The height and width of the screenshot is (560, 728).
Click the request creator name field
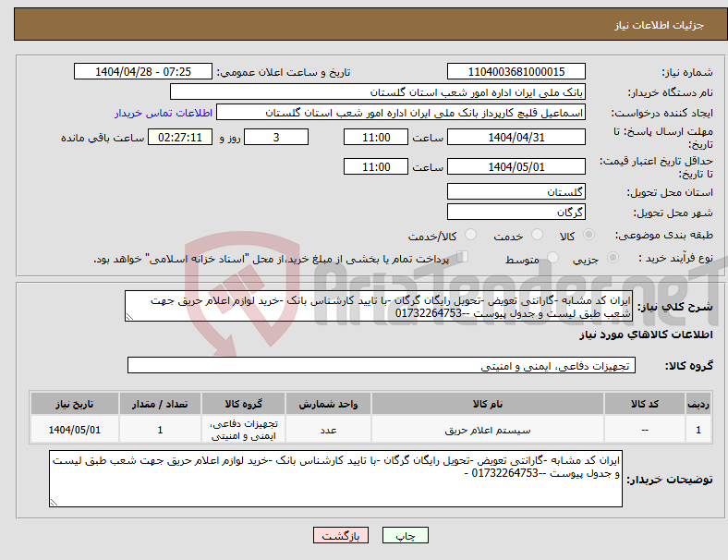coord(401,113)
